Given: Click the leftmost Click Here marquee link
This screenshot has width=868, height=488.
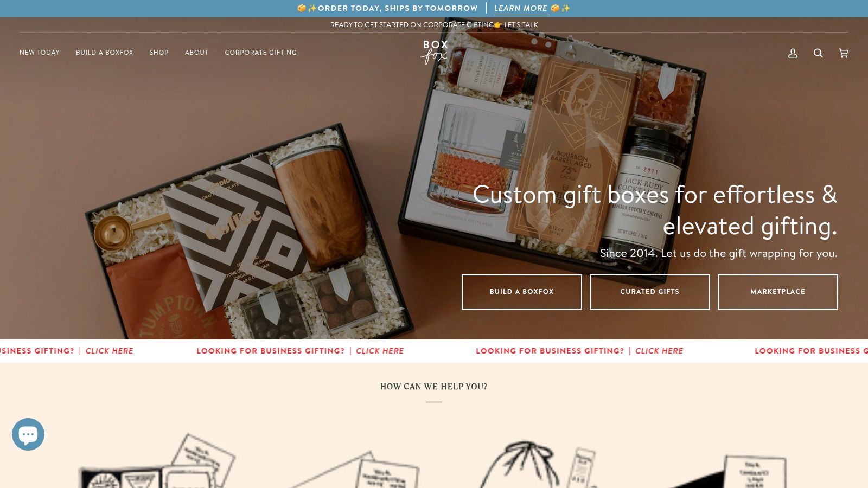Looking at the screenshot, I should click(109, 351).
